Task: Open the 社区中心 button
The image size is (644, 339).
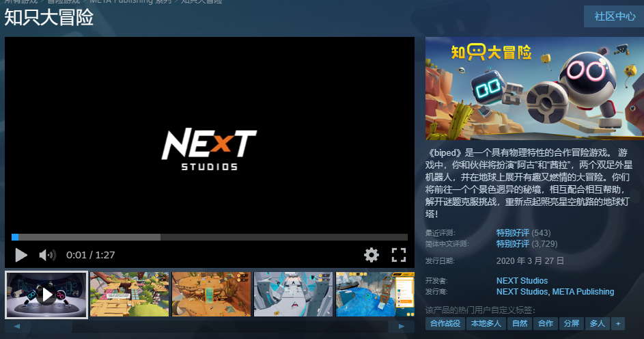Action: click(x=615, y=16)
